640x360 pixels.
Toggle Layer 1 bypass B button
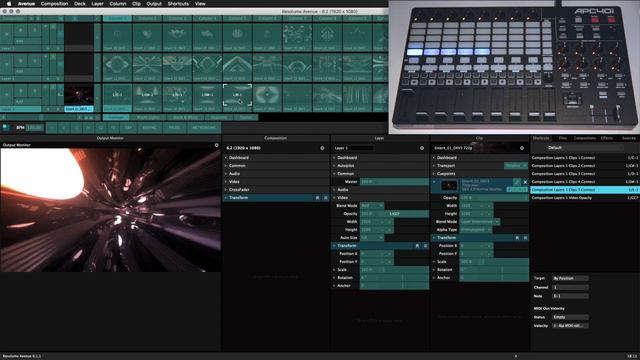click(x=21, y=91)
